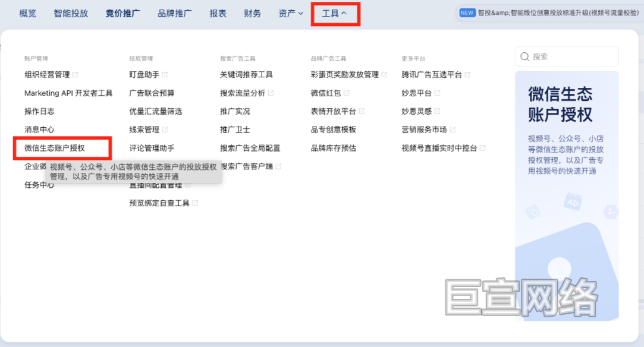Open 预览绑定自查工具

(x=159, y=203)
